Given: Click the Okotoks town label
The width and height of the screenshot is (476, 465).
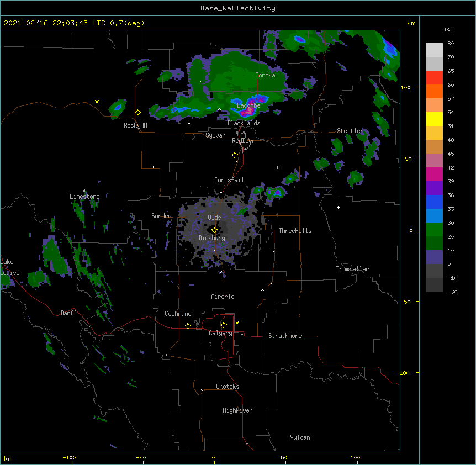Looking at the screenshot, I should [228, 387].
